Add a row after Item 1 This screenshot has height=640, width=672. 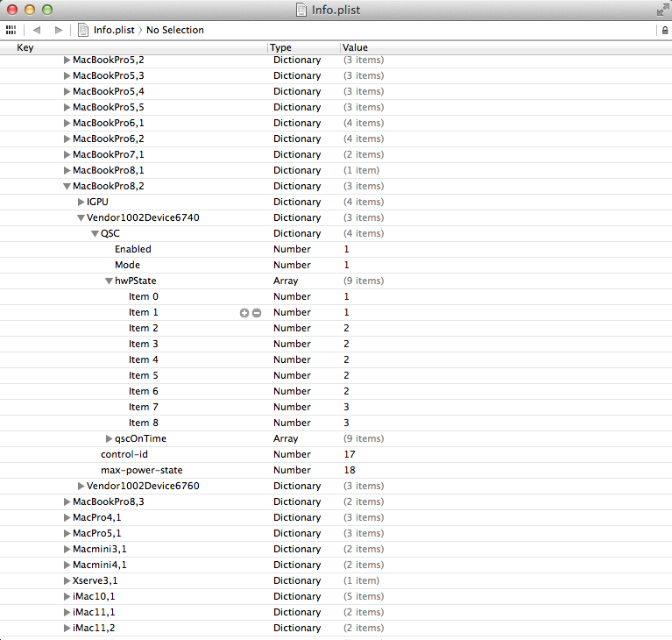pyautogui.click(x=244, y=313)
